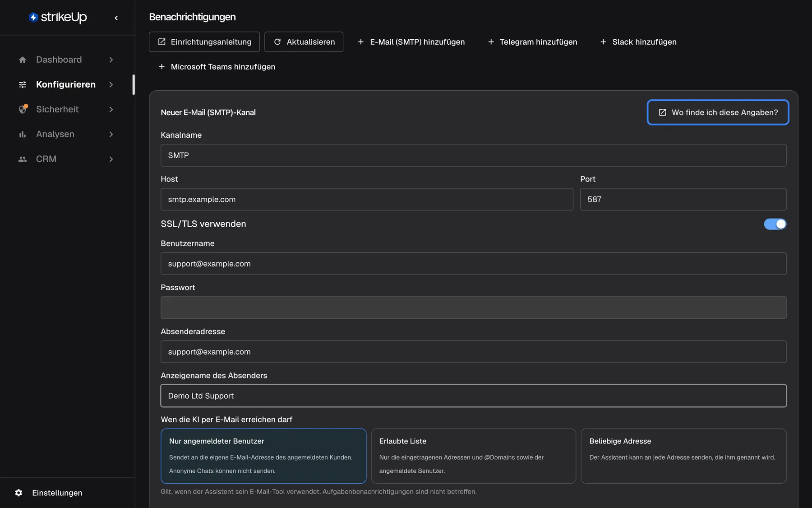Click the external-link icon in Einrichtungsanleitung
Screen dimensions: 812x508
[x=162, y=42]
